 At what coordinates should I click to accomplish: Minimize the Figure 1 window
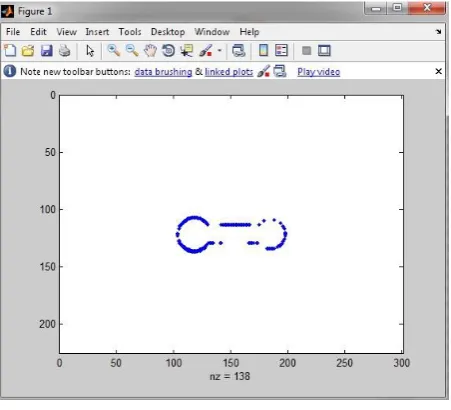point(376,9)
